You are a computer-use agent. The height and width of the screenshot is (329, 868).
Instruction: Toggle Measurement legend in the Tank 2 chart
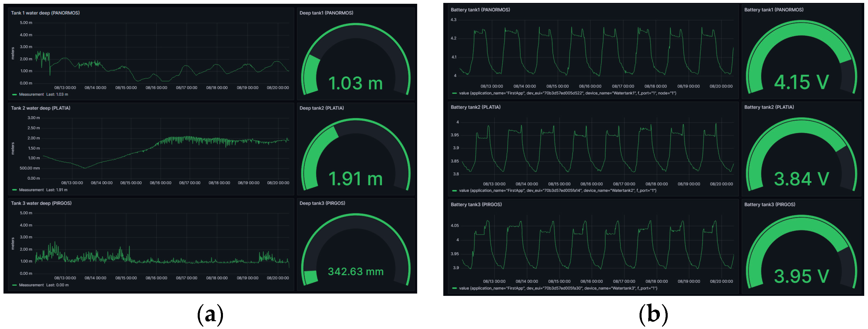[x=31, y=190]
